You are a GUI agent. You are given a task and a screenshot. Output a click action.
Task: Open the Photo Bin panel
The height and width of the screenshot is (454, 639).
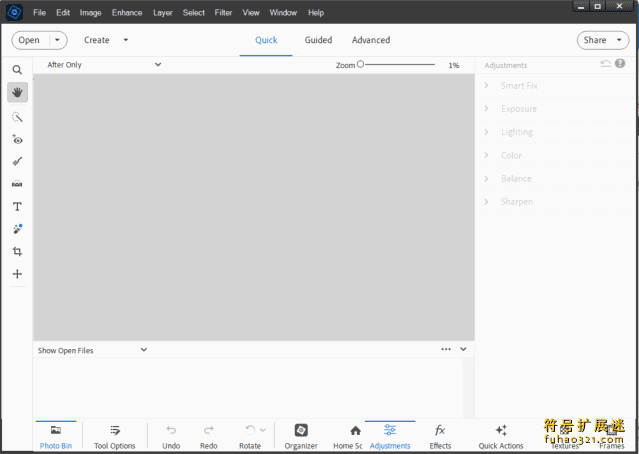click(x=56, y=436)
